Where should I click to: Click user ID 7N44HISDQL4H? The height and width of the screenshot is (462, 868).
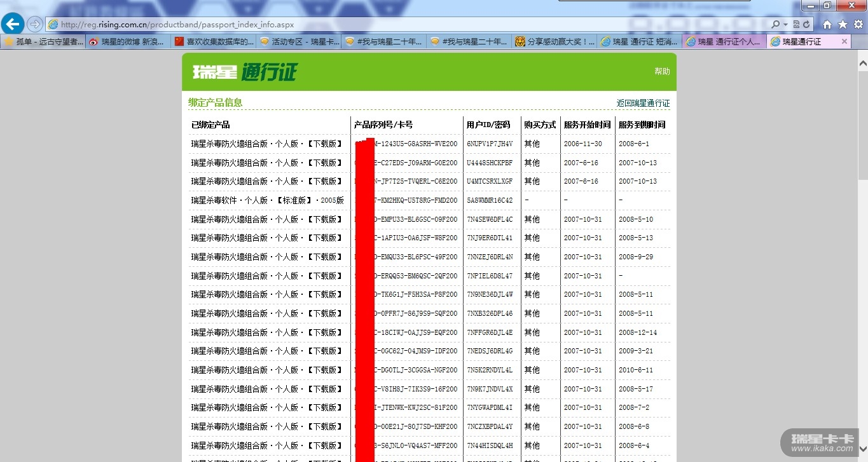[490, 445]
